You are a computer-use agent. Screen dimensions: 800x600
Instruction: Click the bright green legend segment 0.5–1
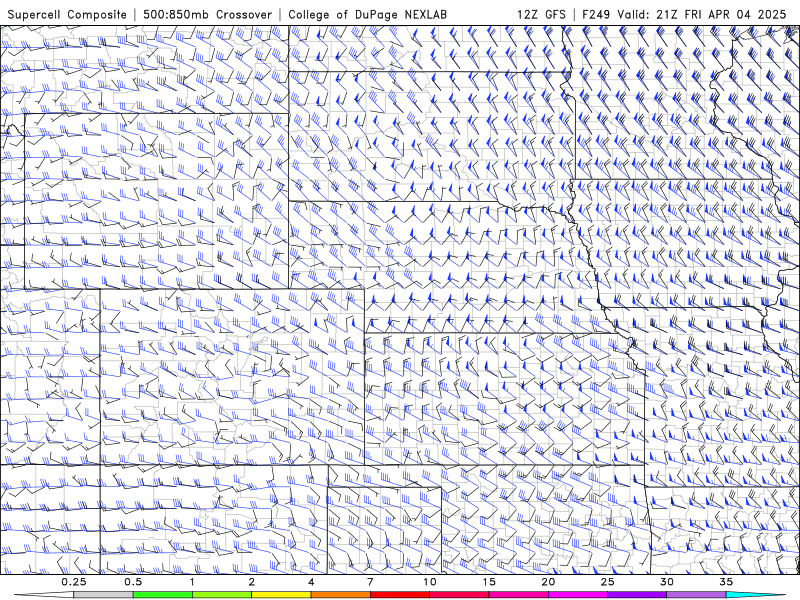point(162,595)
